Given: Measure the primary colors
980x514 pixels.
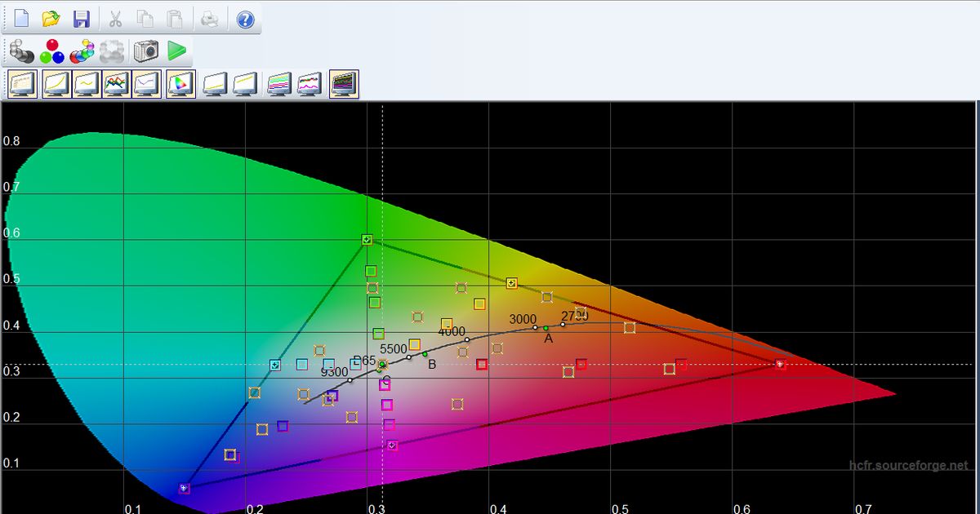Looking at the screenshot, I should tap(50, 52).
